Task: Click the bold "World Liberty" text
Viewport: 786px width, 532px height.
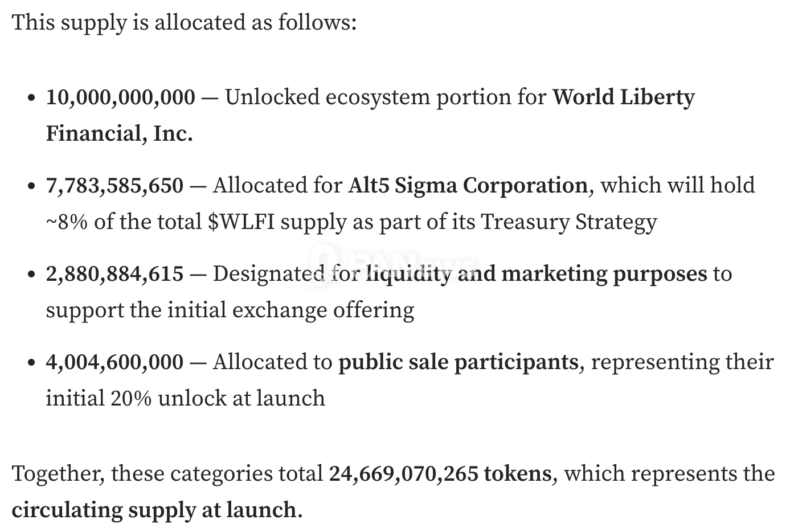Action: tap(624, 97)
